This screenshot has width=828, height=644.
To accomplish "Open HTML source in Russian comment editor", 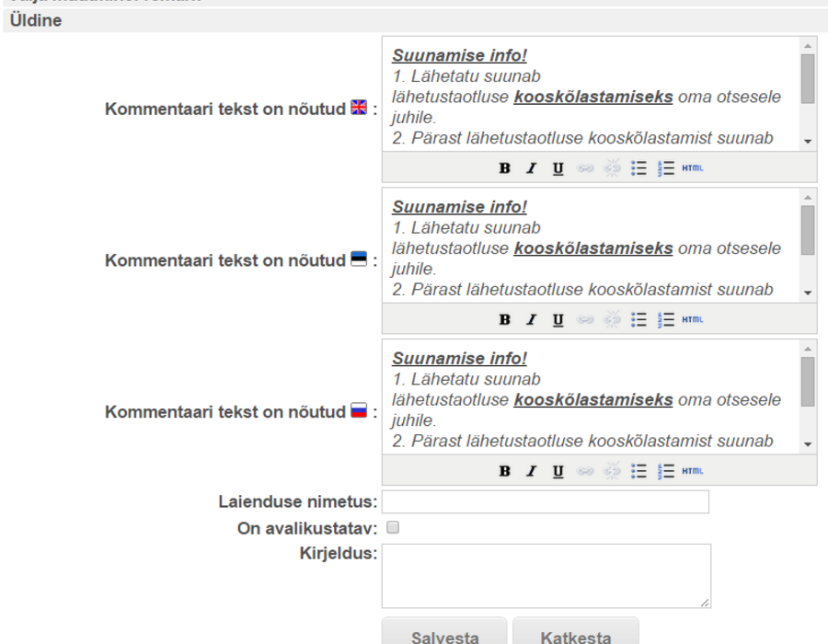I will (x=692, y=471).
